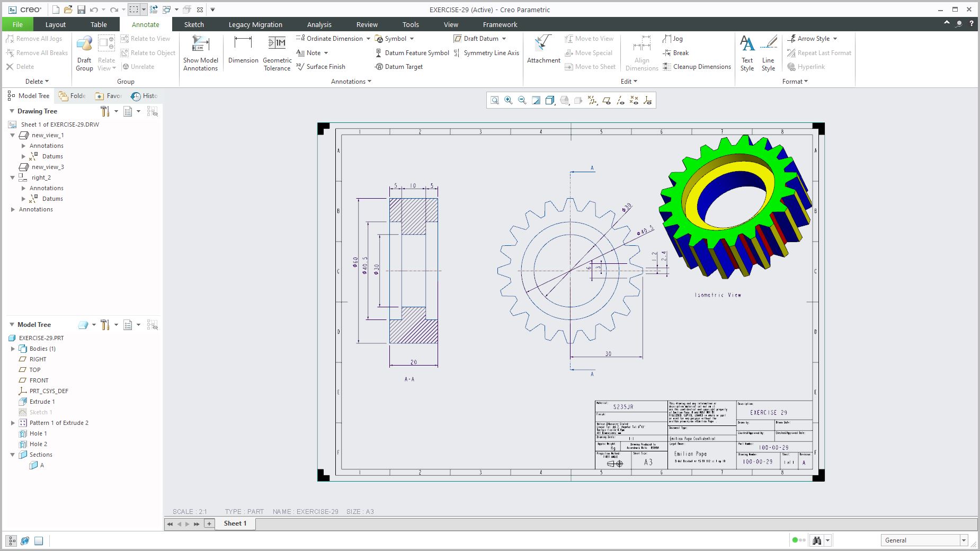Click the Repaint icon in the graphics toolbar

tap(536, 100)
